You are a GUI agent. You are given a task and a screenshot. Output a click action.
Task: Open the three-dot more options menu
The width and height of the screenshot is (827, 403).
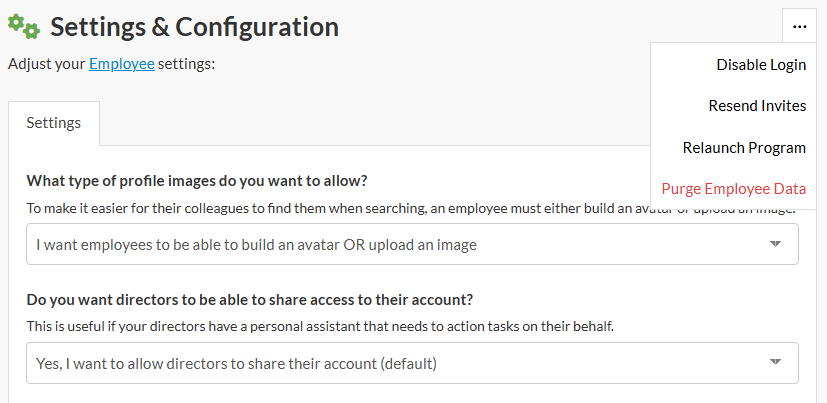(798, 27)
